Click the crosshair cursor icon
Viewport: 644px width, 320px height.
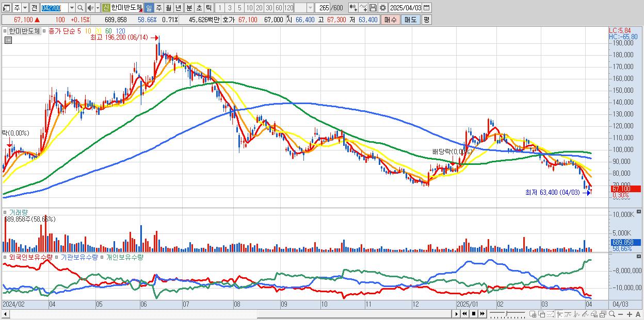click(x=559, y=314)
